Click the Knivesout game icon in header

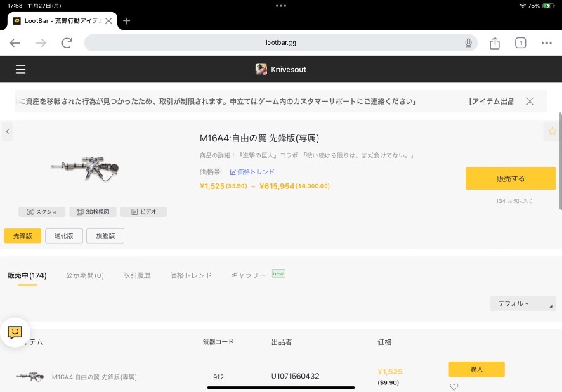click(261, 69)
